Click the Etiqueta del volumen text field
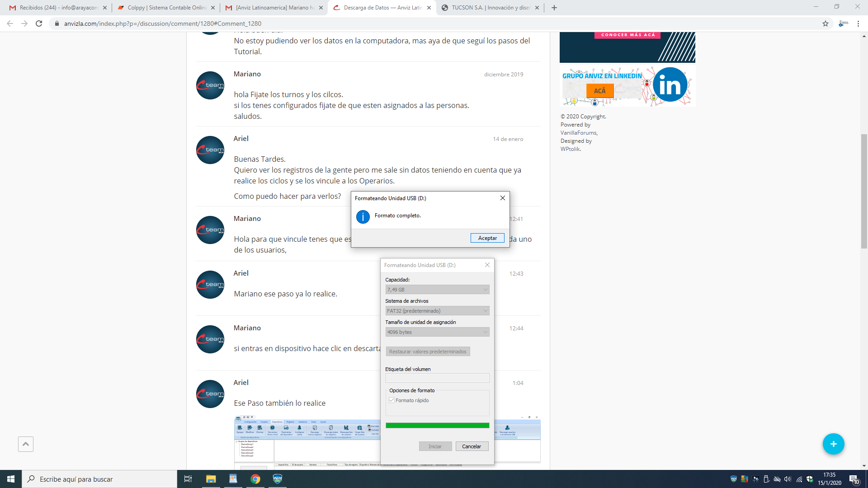The image size is (868, 488). click(437, 378)
